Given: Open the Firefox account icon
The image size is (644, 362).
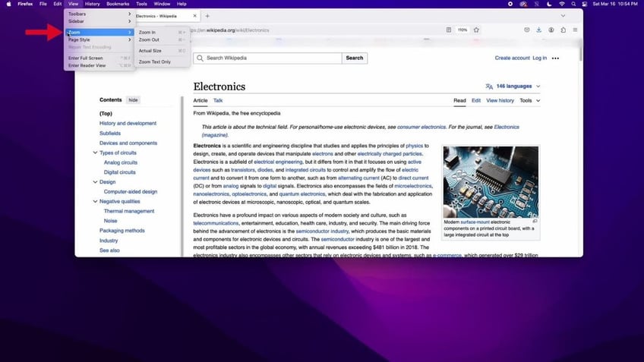Looking at the screenshot, I should click(x=551, y=30).
